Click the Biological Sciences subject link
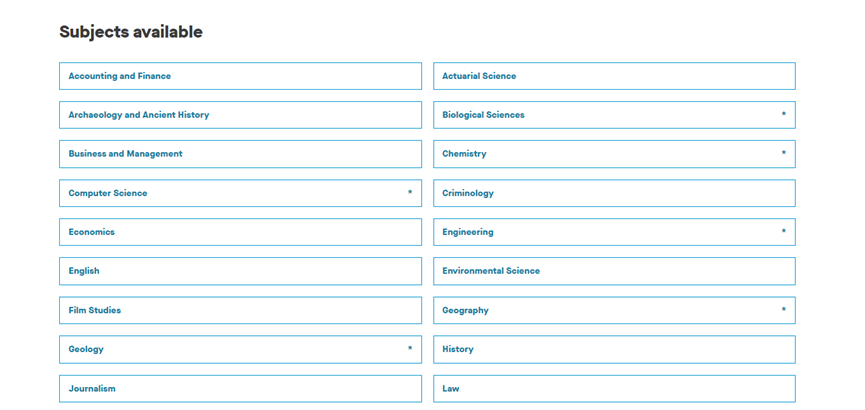Screen dimensions: 865x410 click(x=614, y=115)
